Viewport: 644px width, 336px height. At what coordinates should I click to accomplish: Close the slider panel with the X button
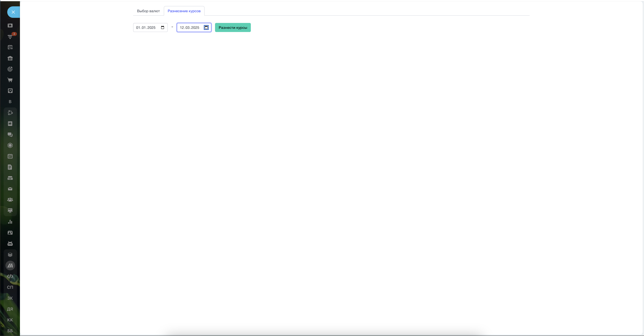[x=13, y=12]
